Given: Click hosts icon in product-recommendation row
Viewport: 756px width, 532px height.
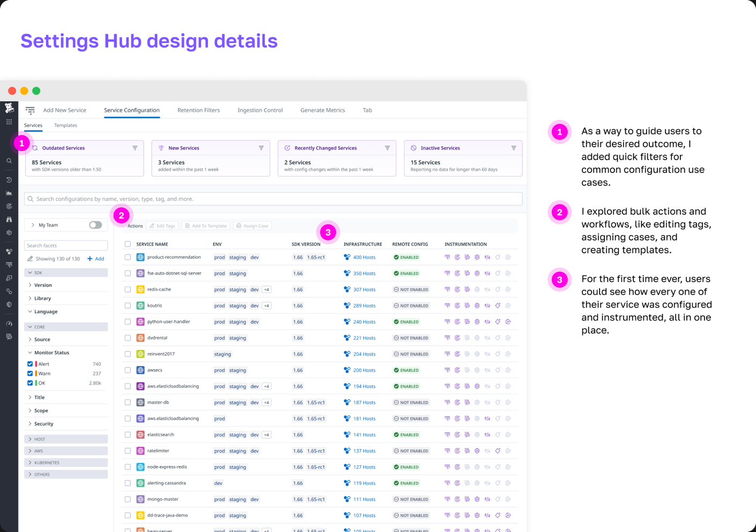Looking at the screenshot, I should (347, 257).
